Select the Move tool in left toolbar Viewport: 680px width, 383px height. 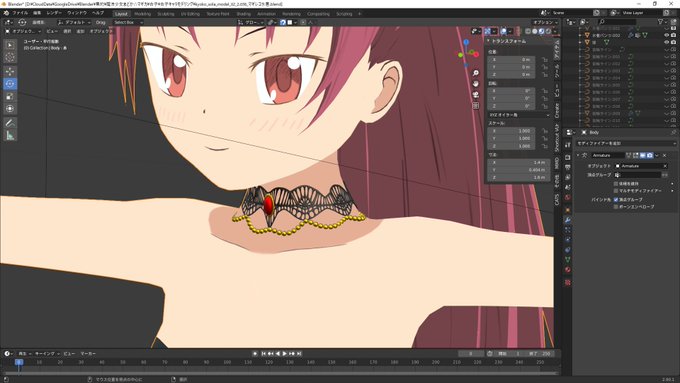click(x=10, y=71)
